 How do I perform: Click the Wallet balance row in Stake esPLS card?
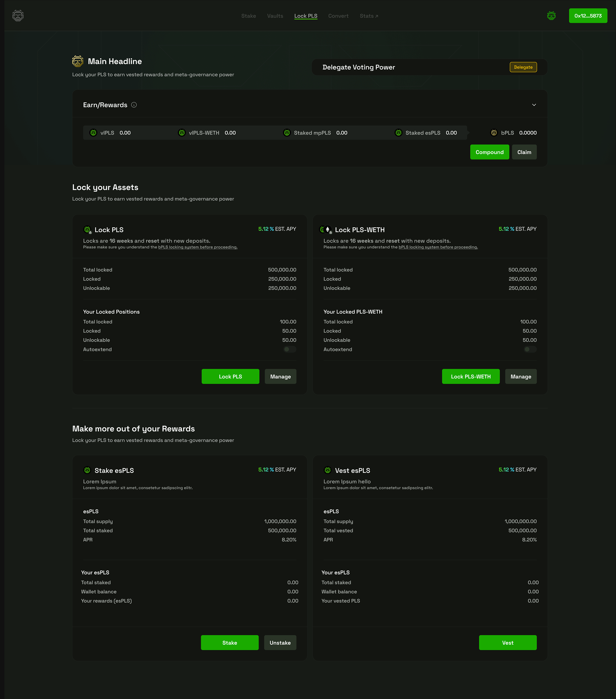190,592
